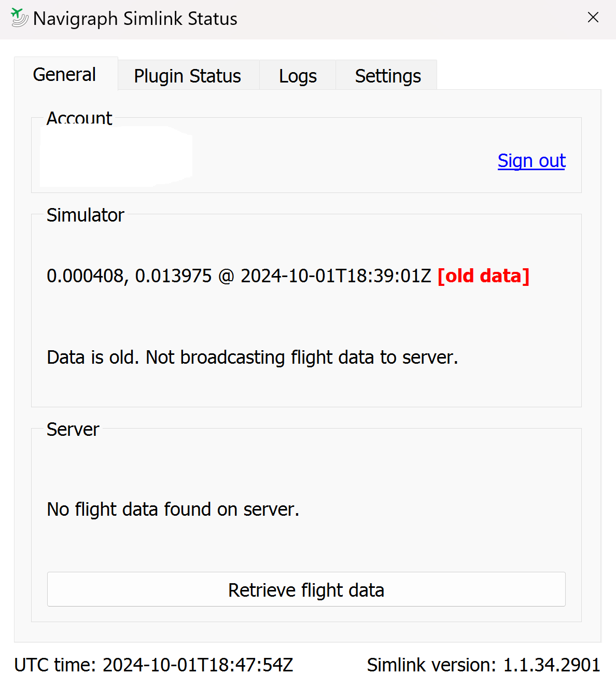The height and width of the screenshot is (688, 616).
Task: Click the Account section header
Action: [x=79, y=118]
